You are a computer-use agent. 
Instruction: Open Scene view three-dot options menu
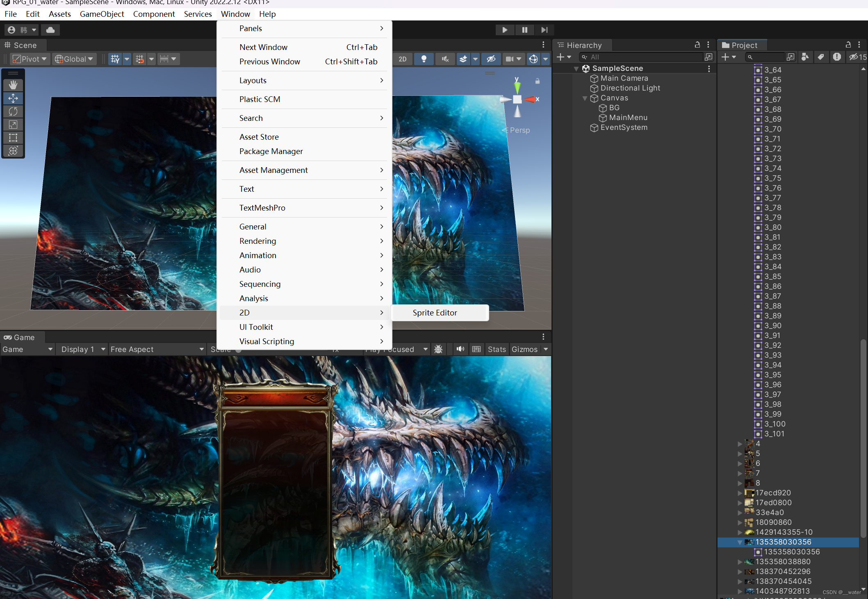[543, 45]
